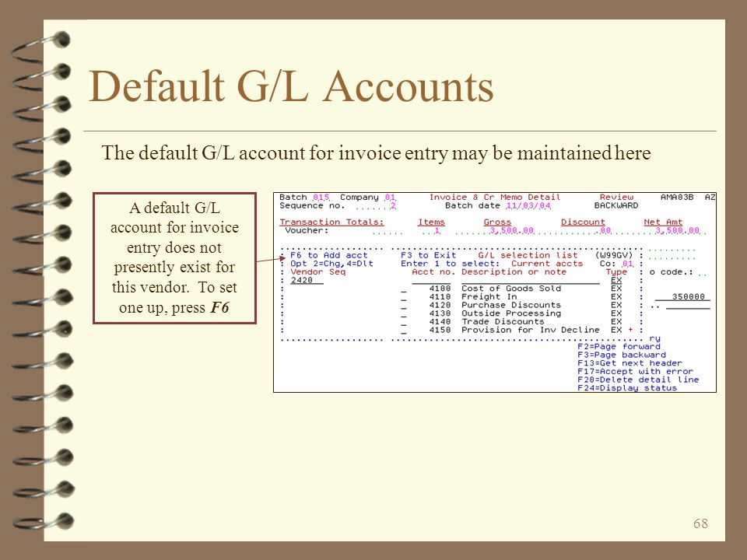
Task: Click the 'Description or note' column header
Action: 514,272
